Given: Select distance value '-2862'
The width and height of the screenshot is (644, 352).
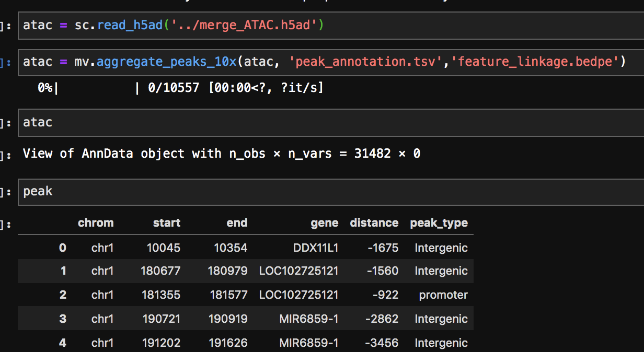Looking at the screenshot, I should 382,319.
